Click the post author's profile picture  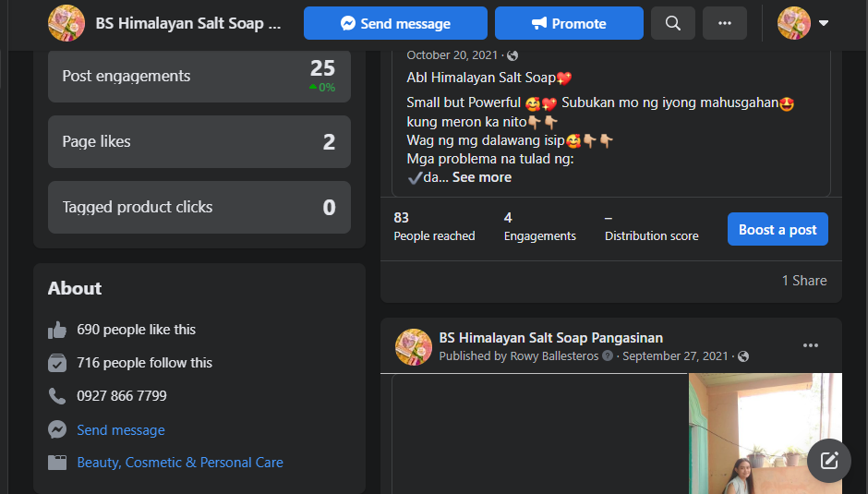pos(414,346)
